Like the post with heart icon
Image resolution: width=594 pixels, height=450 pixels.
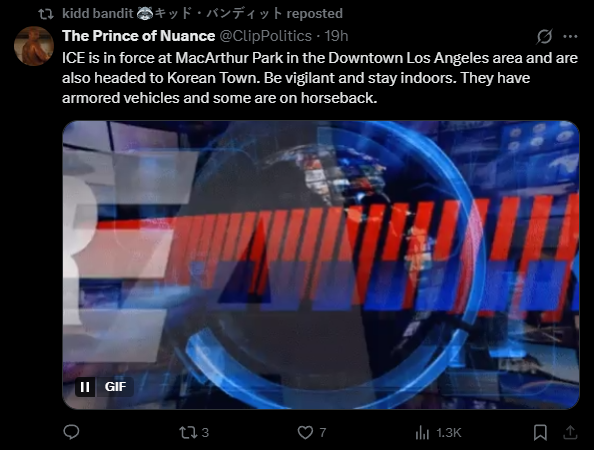point(305,433)
